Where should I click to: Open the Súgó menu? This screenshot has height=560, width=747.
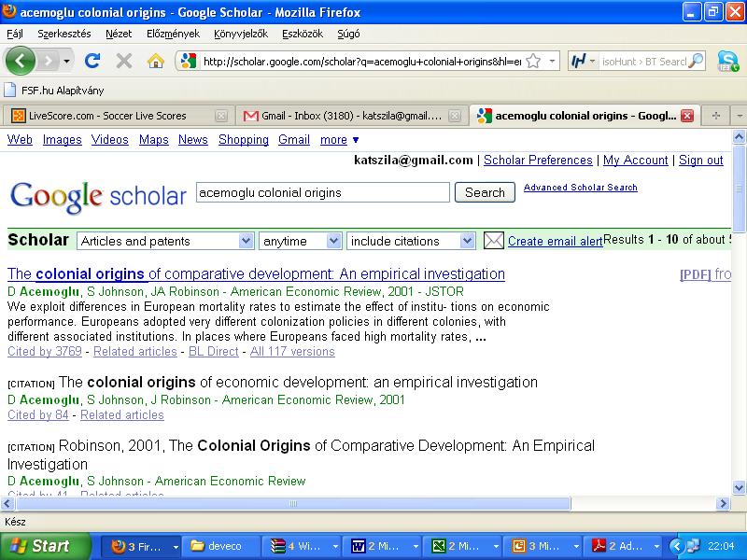[x=348, y=34]
